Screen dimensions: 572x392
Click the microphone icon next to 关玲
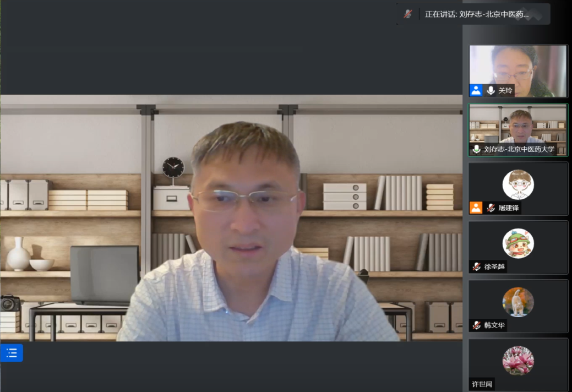coord(491,90)
